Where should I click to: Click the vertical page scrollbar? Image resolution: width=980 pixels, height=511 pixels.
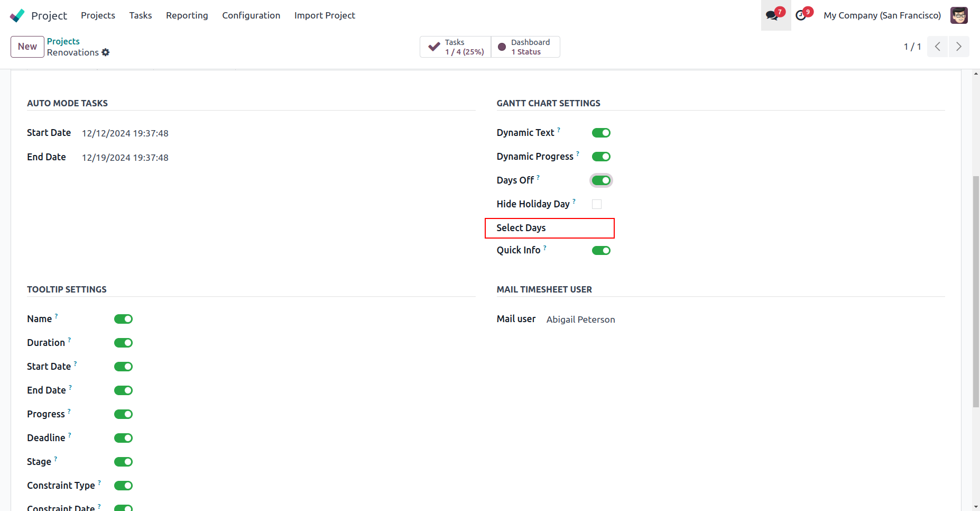pyautogui.click(x=976, y=291)
